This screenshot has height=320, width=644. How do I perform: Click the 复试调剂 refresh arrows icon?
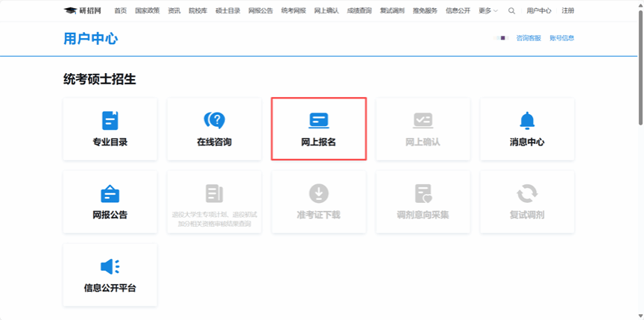(527, 193)
